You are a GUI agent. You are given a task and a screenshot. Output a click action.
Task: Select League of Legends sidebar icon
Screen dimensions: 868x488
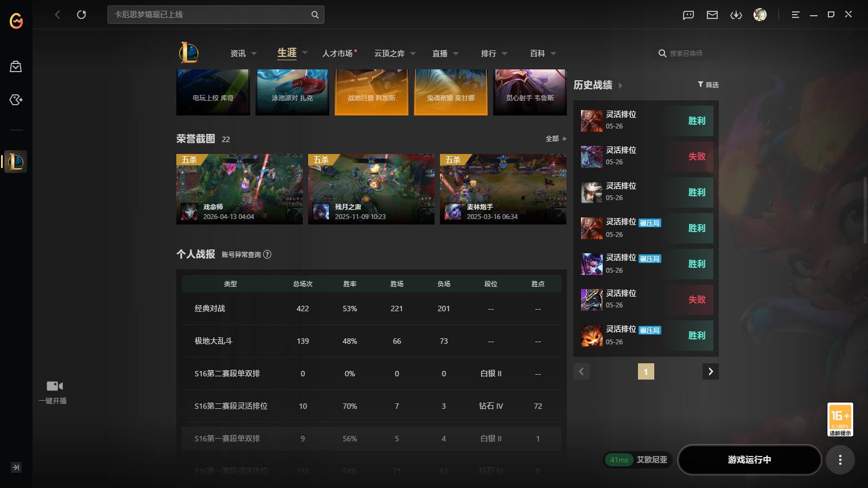(x=16, y=162)
